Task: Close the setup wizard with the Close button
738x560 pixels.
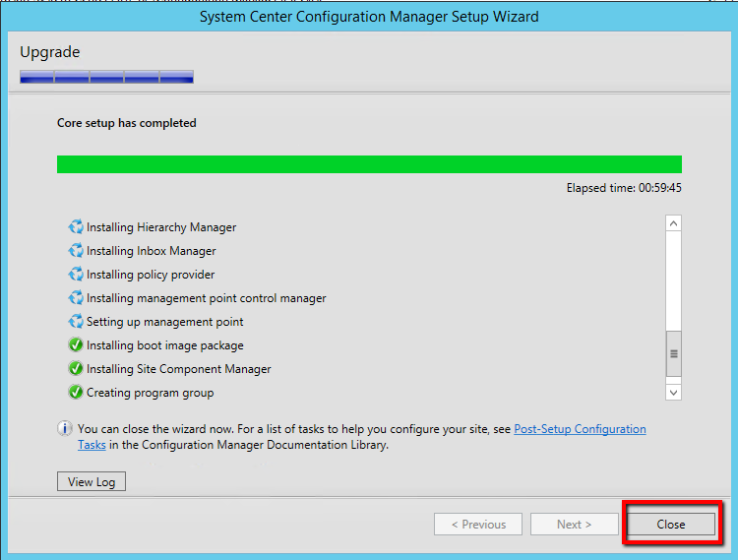Action: 671,525
